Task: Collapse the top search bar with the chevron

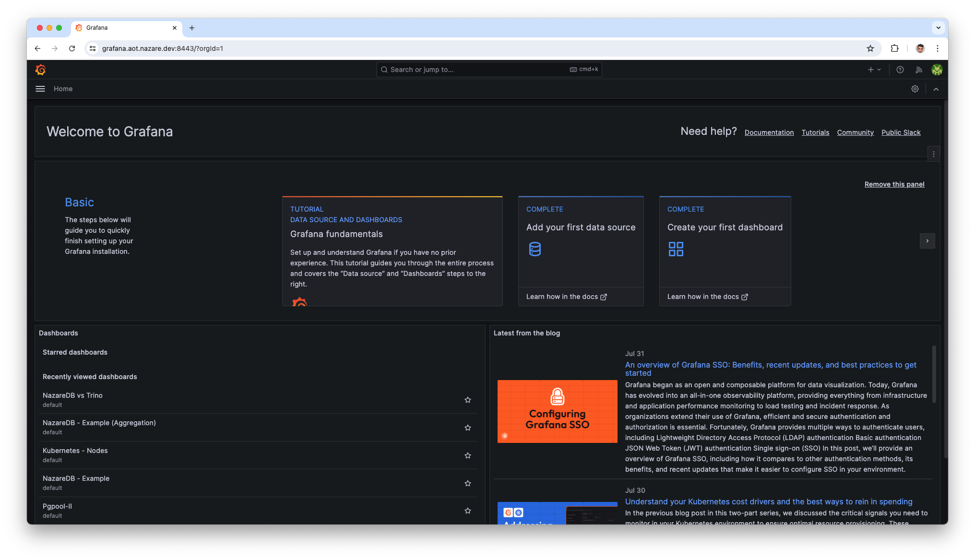Action: (936, 89)
